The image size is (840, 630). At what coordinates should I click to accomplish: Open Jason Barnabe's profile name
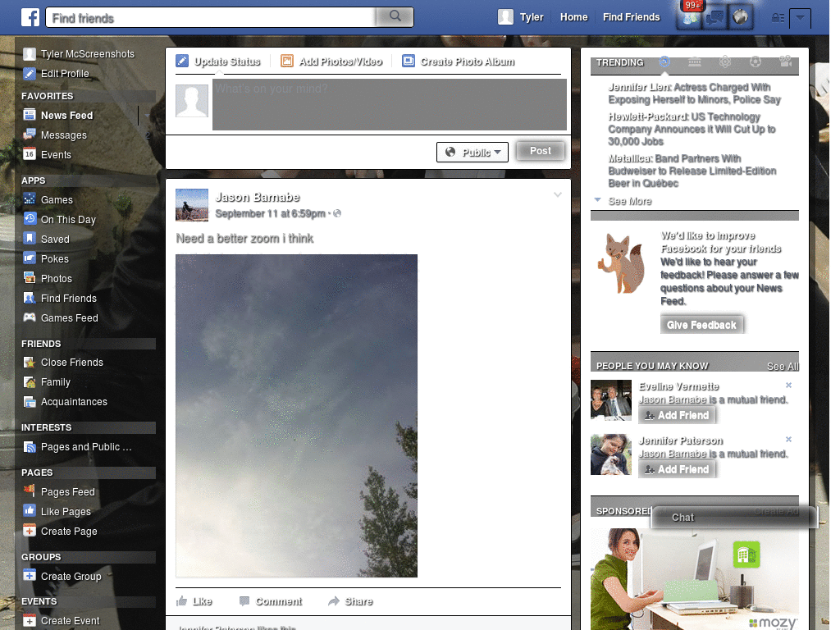pyautogui.click(x=257, y=198)
